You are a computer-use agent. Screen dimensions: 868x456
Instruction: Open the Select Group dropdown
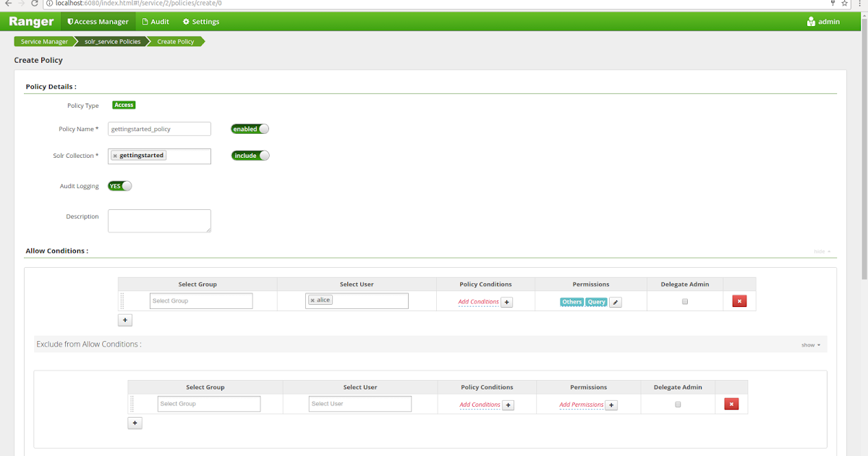(200, 300)
